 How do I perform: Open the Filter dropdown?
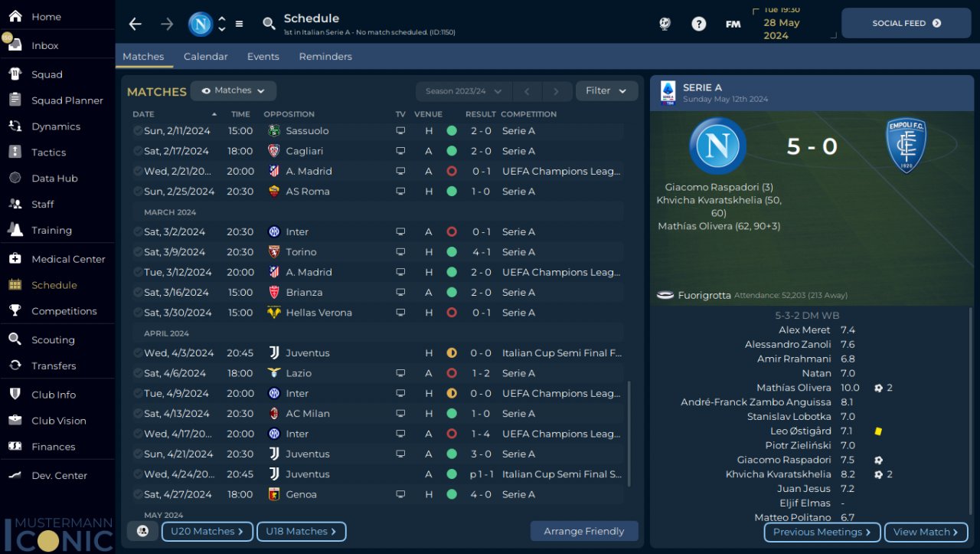(606, 90)
